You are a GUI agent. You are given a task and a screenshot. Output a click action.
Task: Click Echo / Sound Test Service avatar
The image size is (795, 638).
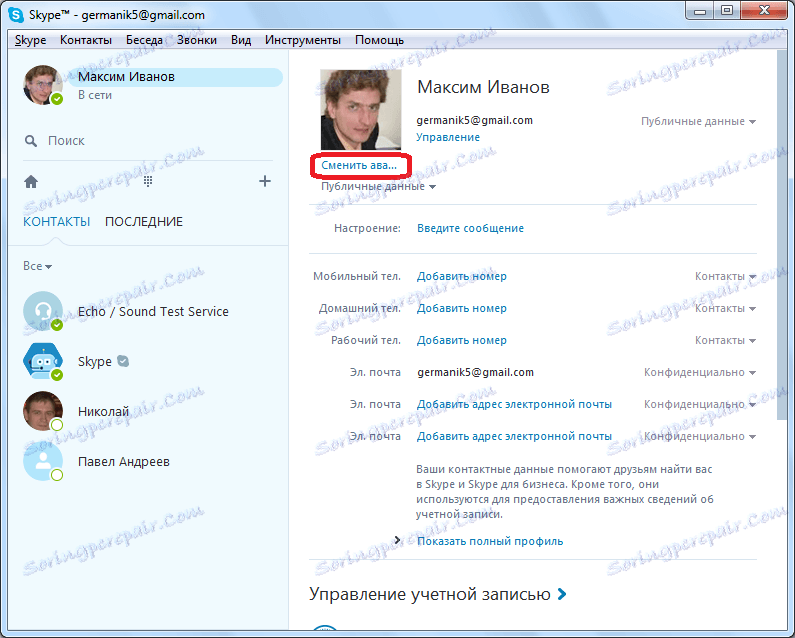pyautogui.click(x=43, y=311)
